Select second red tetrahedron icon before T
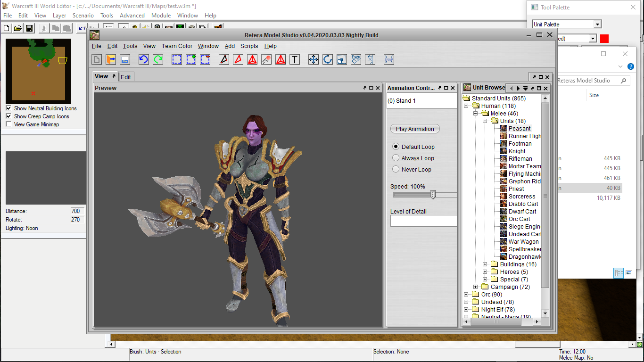This screenshot has height=362, width=644. [281, 59]
